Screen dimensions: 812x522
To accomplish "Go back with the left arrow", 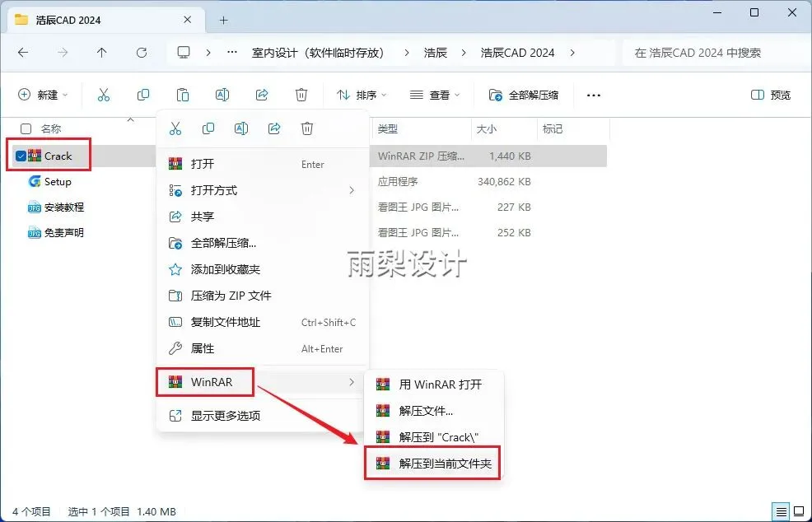I will pos(23,53).
